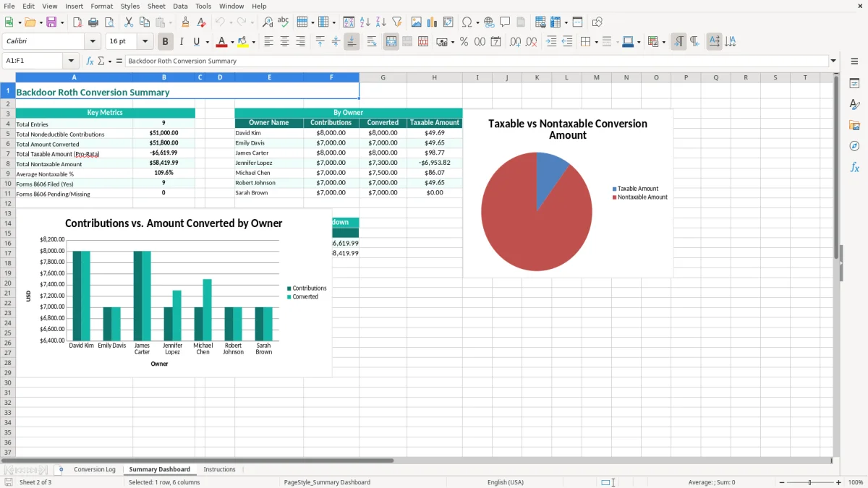This screenshot has height=488, width=868.
Task: Open the Background Color dropdown arrow
Action: coord(253,42)
